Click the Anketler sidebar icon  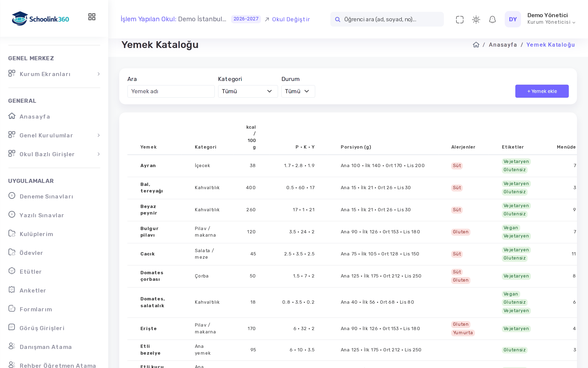point(12,290)
